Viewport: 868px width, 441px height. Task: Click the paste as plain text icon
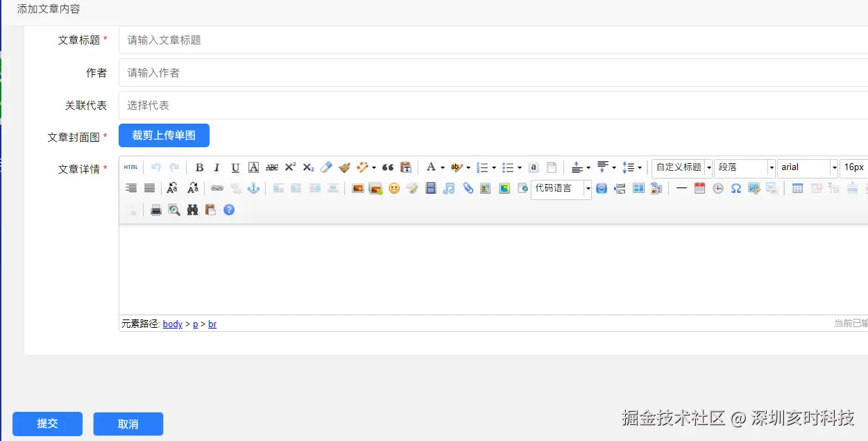(406, 167)
